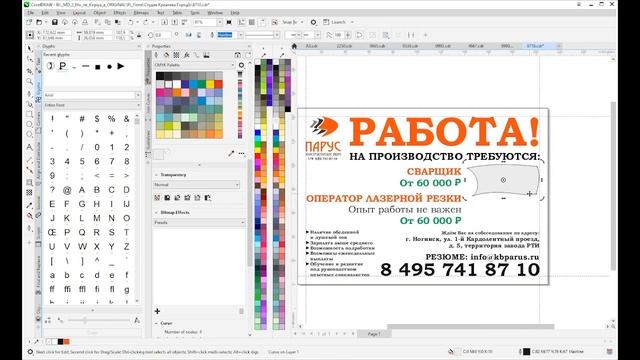
Task: Collapse the Bitmap Effects section
Action: click(x=156, y=213)
